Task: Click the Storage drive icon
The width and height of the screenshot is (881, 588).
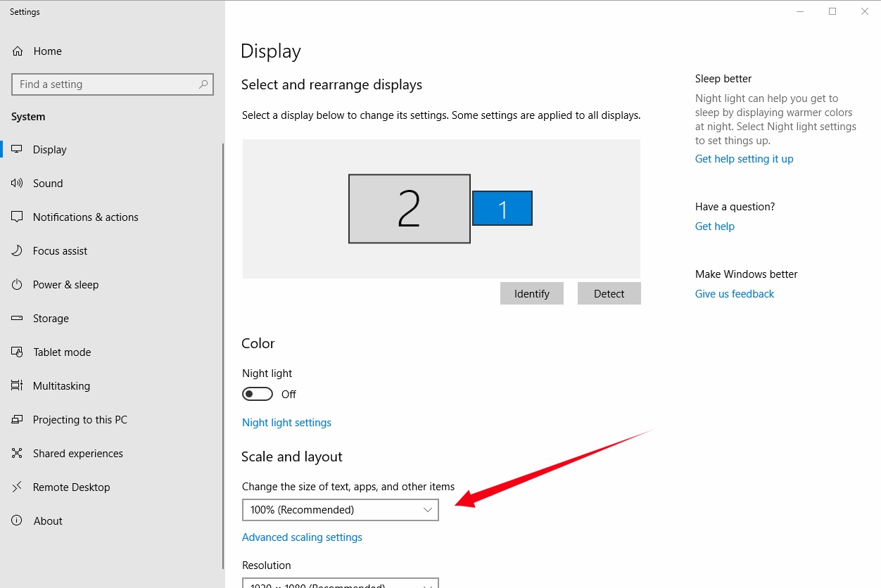Action: coord(18,319)
